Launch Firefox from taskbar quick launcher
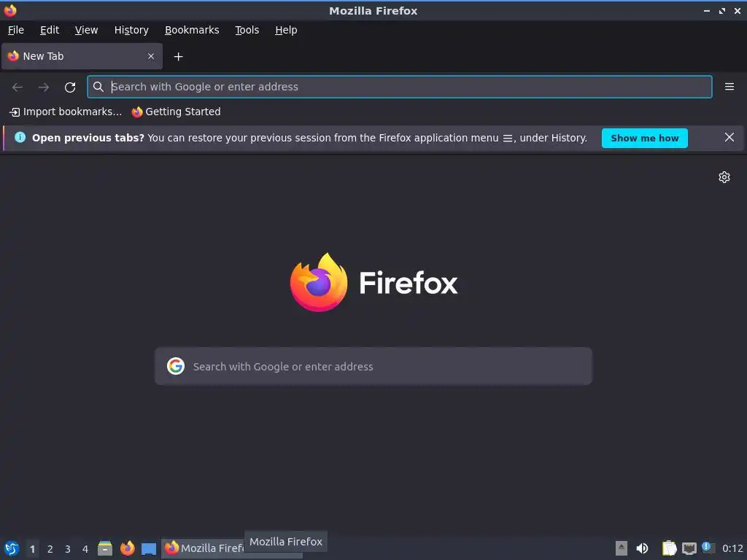 pyautogui.click(x=127, y=548)
